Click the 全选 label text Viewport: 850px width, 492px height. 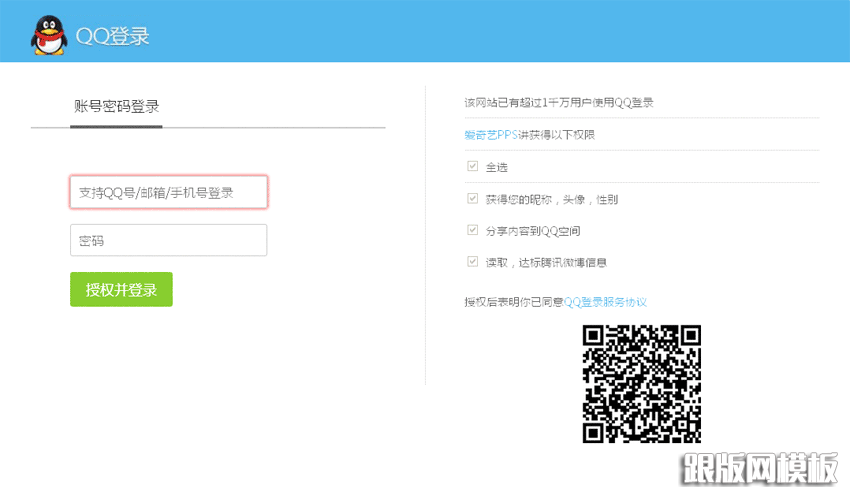(x=497, y=167)
